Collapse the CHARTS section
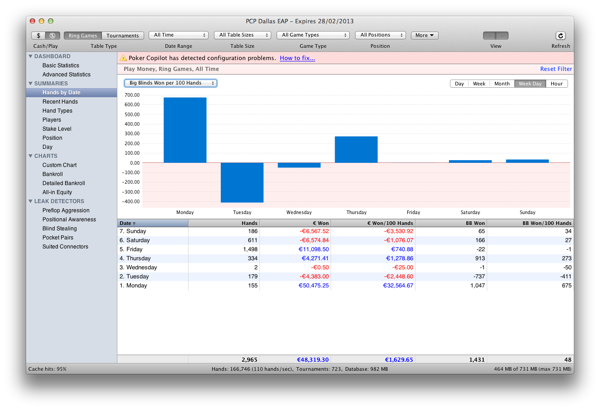 [x=30, y=156]
